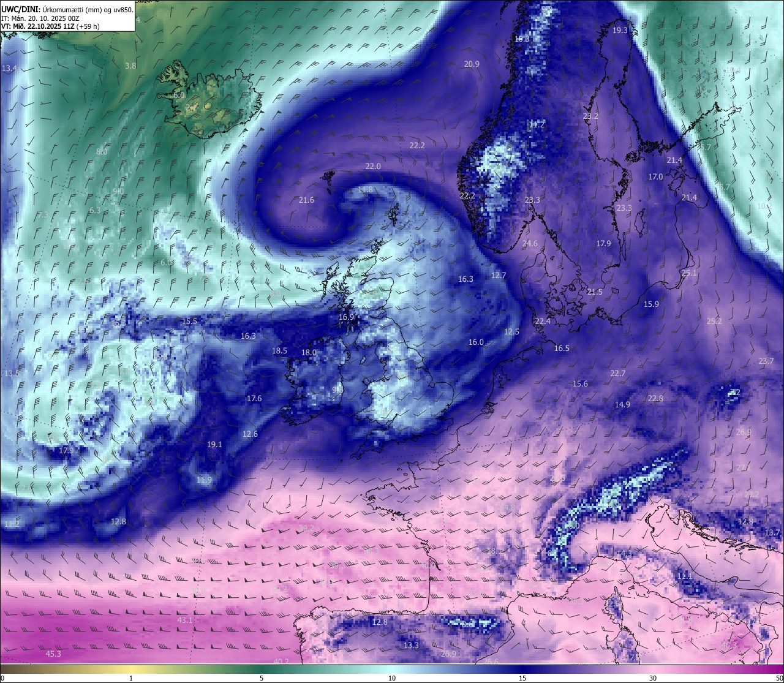The width and height of the screenshot is (784, 683).
Task: Click the 16.9 value over Scotland
Action: (347, 317)
